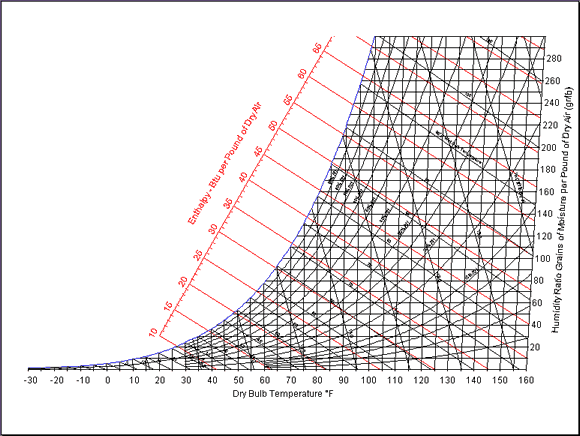Click the red 15 enthalpy scale label
Screen dimensions: 580x436
click(168, 307)
